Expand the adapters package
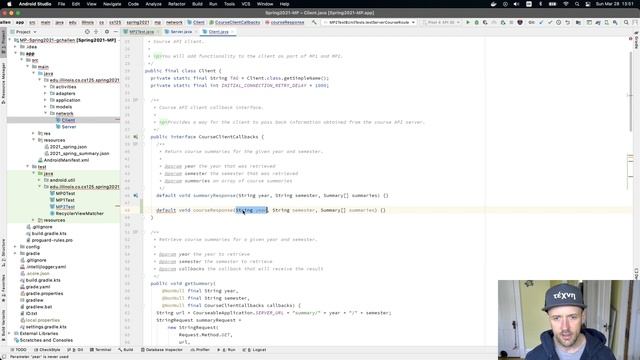 (x=46, y=93)
